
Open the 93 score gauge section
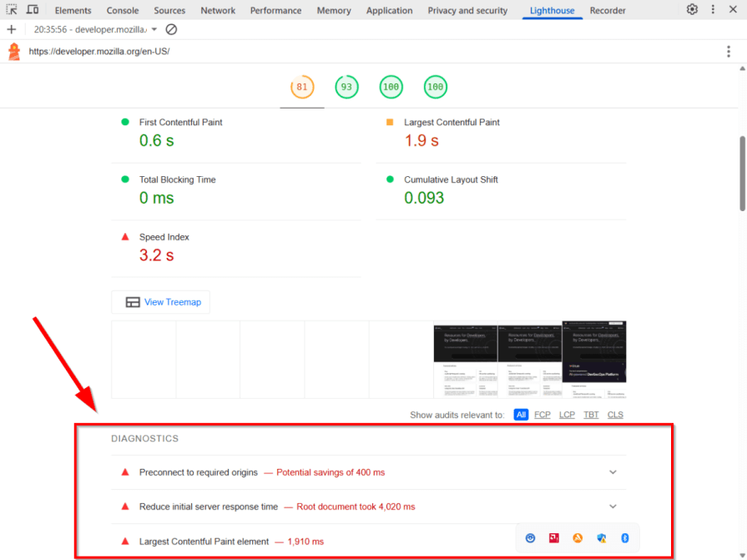click(346, 86)
